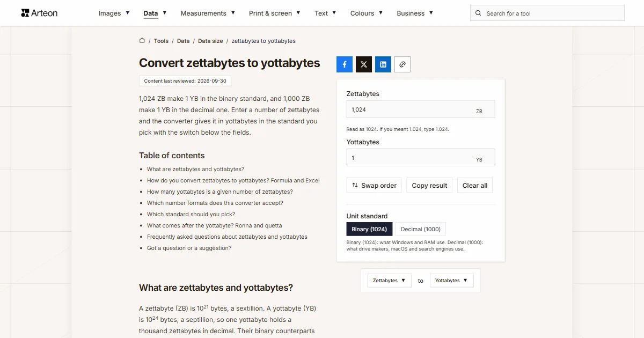644x338 pixels.
Task: Share page on Facebook
Action: (x=345, y=64)
